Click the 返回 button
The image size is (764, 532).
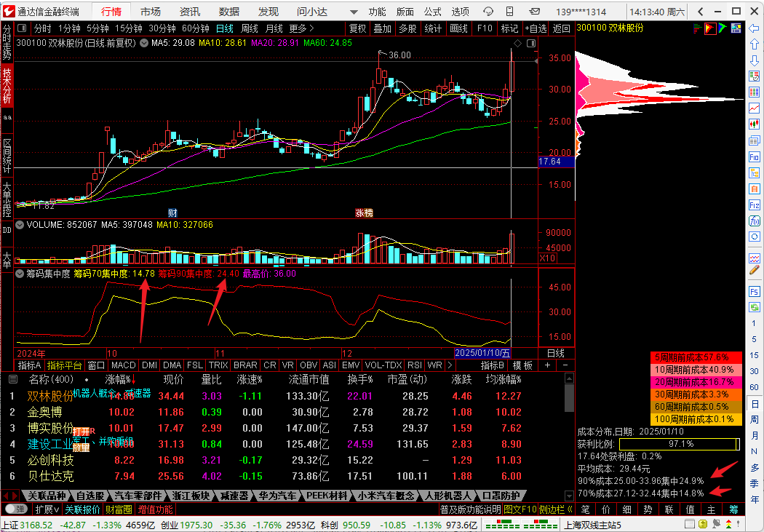click(561, 28)
